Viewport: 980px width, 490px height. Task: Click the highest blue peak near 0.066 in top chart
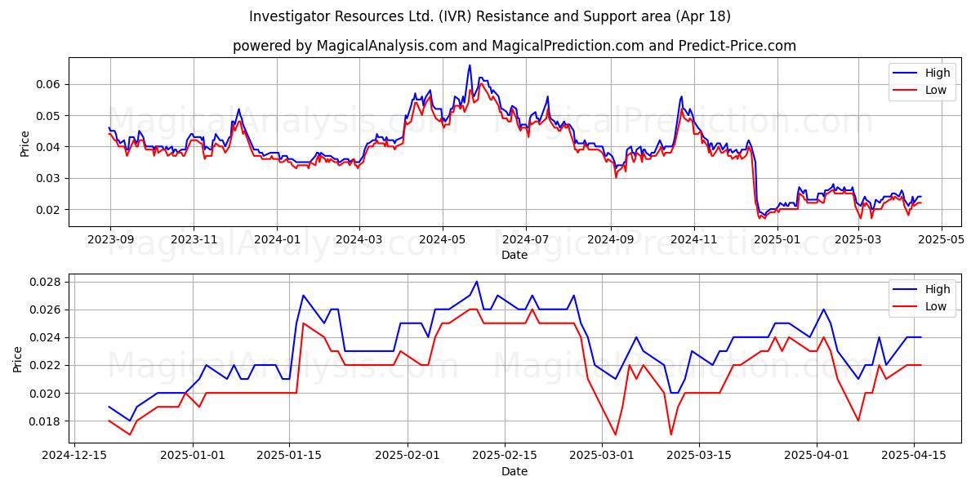pyautogui.click(x=470, y=65)
